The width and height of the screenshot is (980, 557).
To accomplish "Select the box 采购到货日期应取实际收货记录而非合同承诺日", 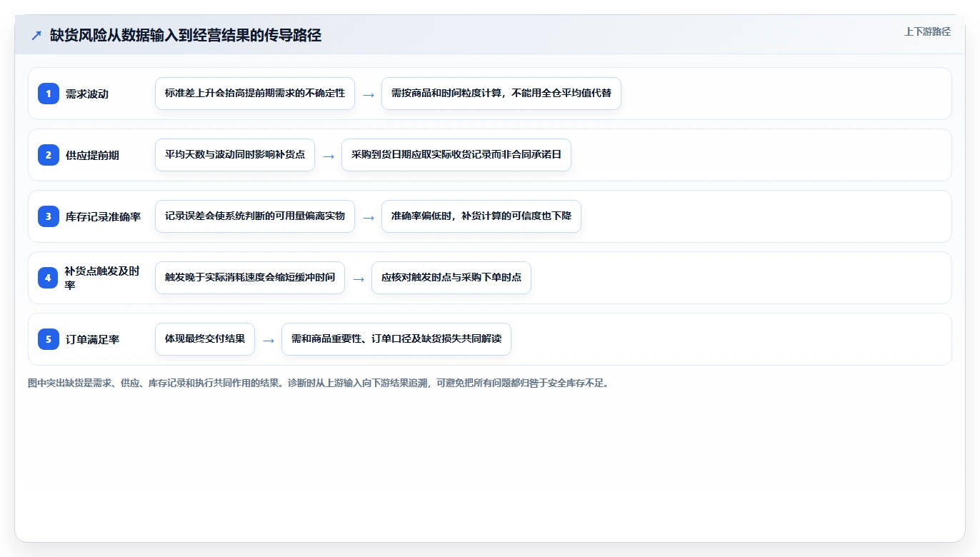I will click(x=456, y=155).
